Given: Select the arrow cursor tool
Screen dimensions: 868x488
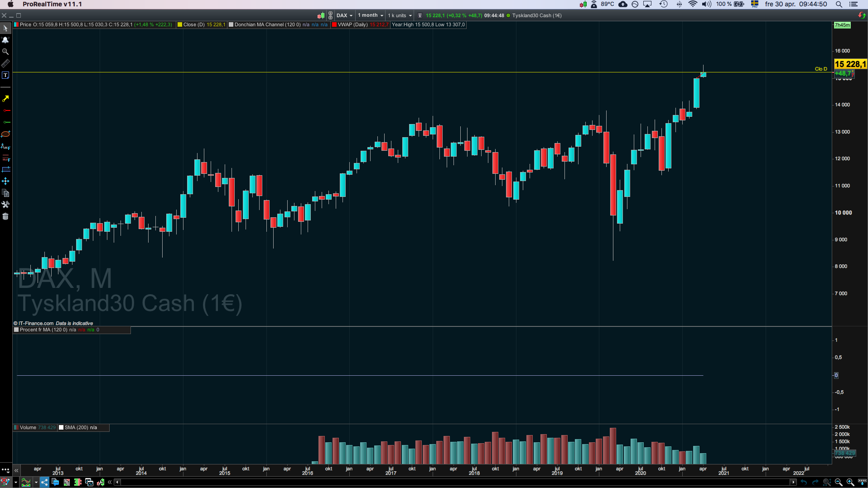Looking at the screenshot, I should point(5,29).
